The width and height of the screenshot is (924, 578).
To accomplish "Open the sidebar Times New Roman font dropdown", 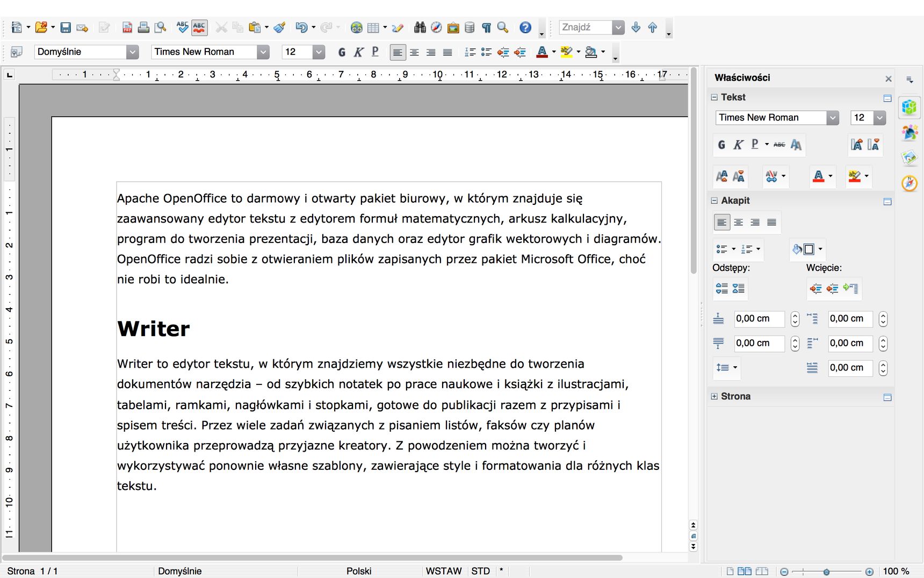I will pos(833,118).
